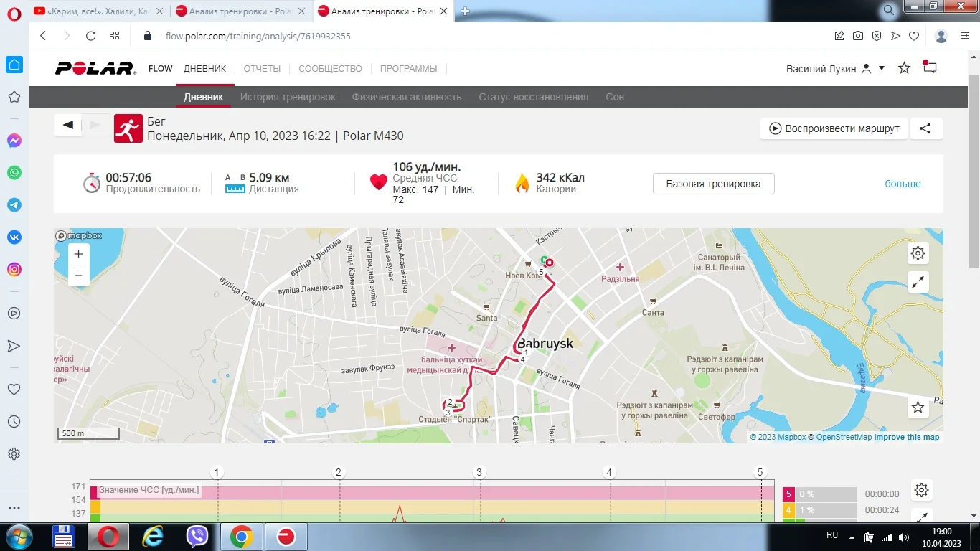
Task: Switch to the YouTube browser tab
Action: (98, 11)
